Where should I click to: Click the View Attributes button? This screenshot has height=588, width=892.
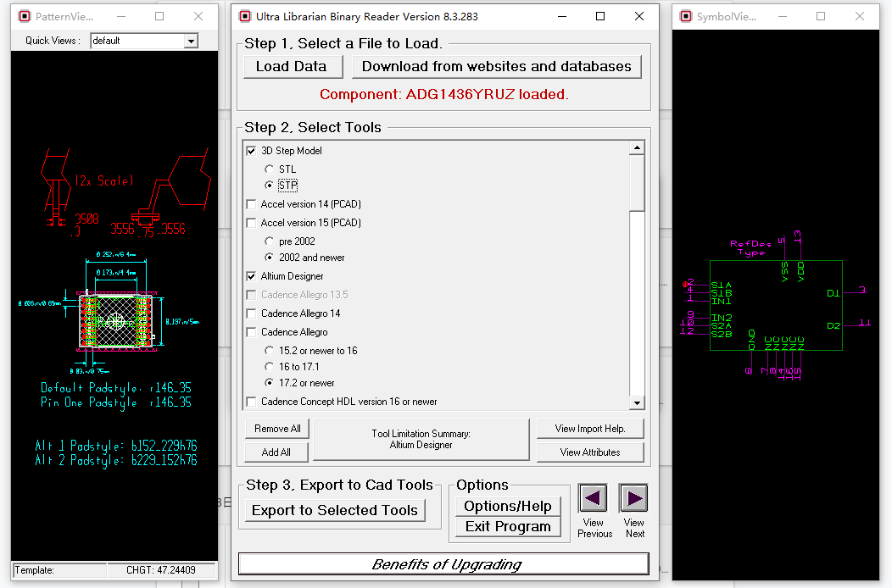tap(590, 452)
